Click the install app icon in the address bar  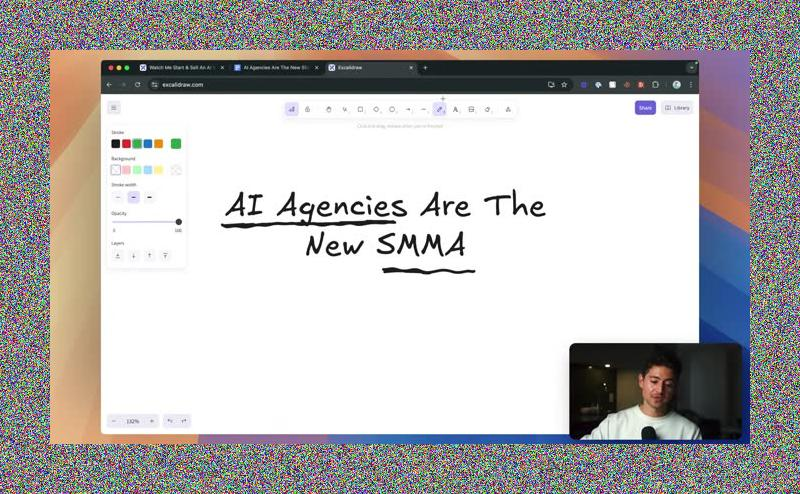pos(551,85)
